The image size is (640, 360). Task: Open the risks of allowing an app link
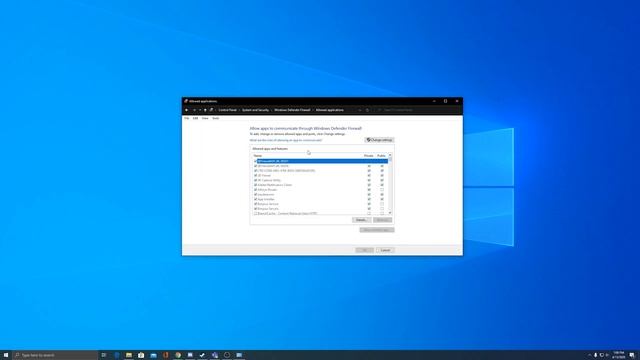tap(286, 140)
